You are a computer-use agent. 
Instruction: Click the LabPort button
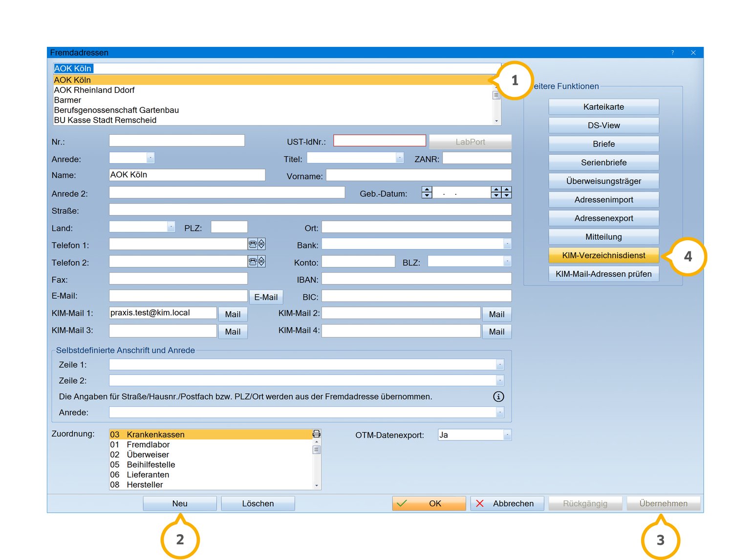[470, 142]
